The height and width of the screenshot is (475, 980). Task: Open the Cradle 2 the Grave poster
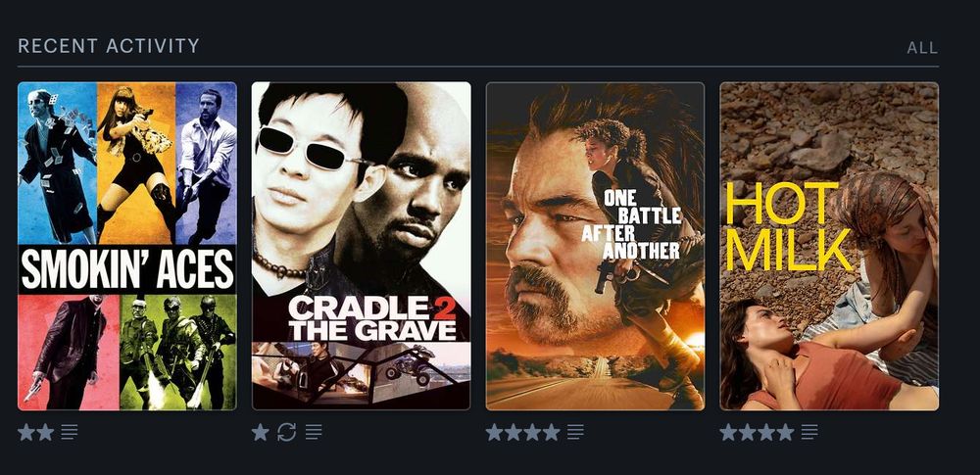point(362,246)
